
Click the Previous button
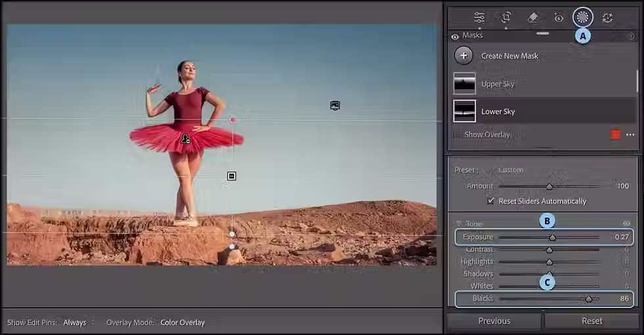[x=494, y=321]
